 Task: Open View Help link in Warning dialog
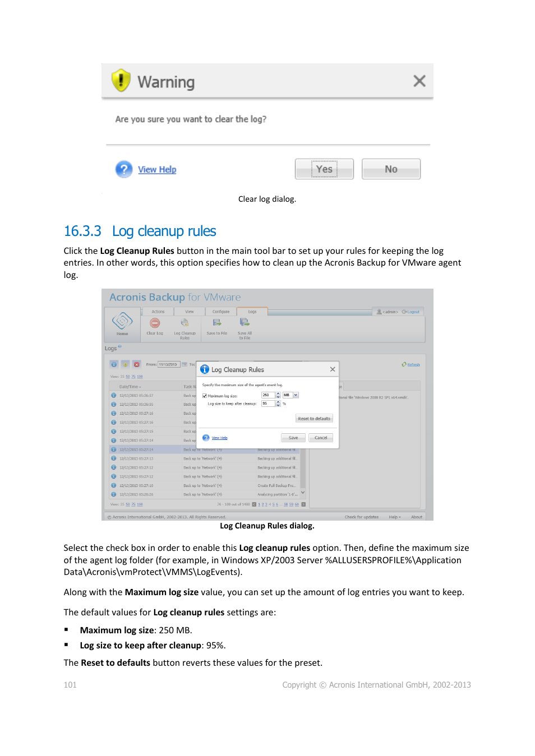point(157,169)
